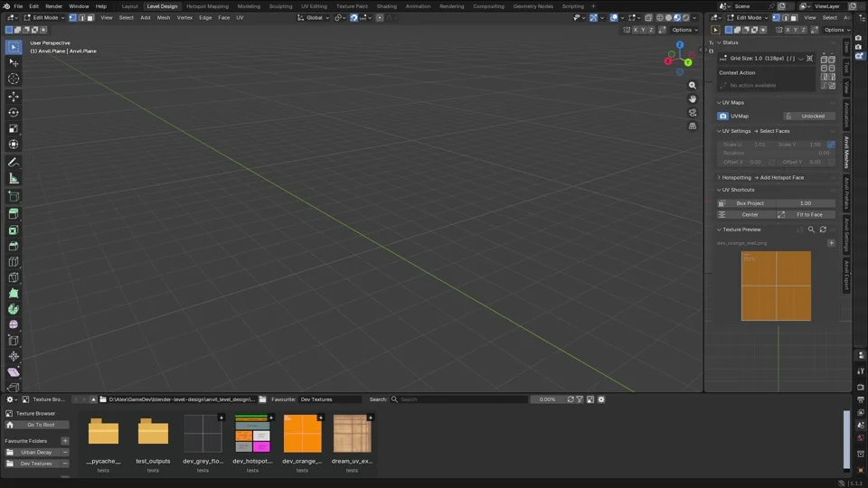The image size is (868, 488).
Task: Click search icon in Texture Preview header
Action: pos(811,230)
